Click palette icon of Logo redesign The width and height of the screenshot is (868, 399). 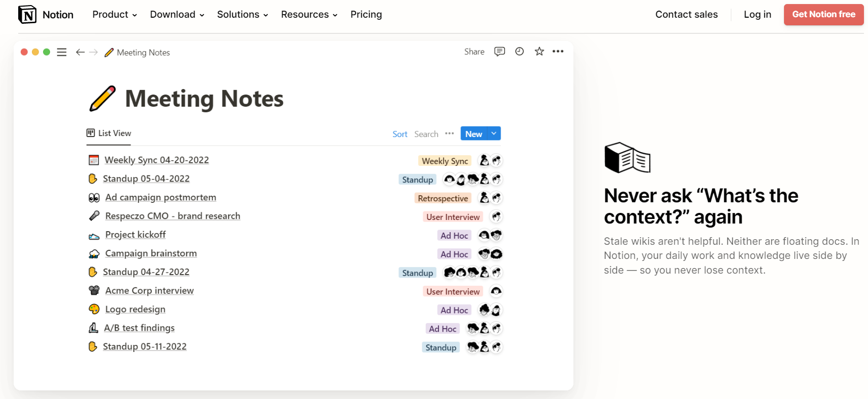(x=94, y=309)
